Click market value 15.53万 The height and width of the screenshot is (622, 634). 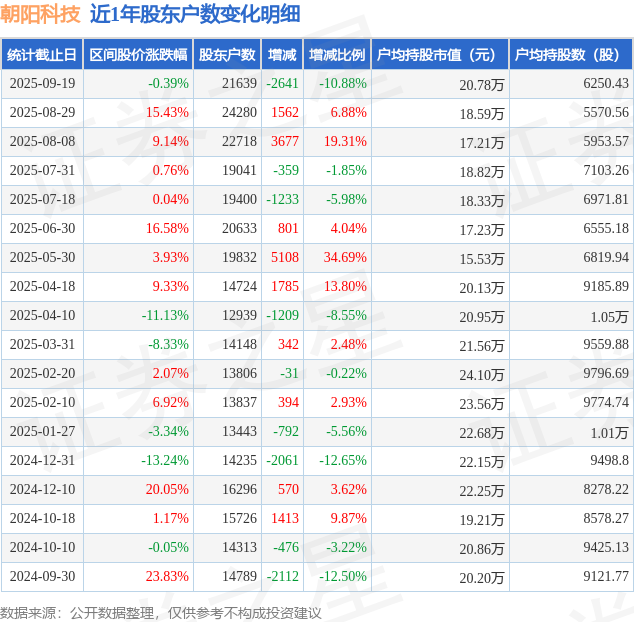point(482,259)
